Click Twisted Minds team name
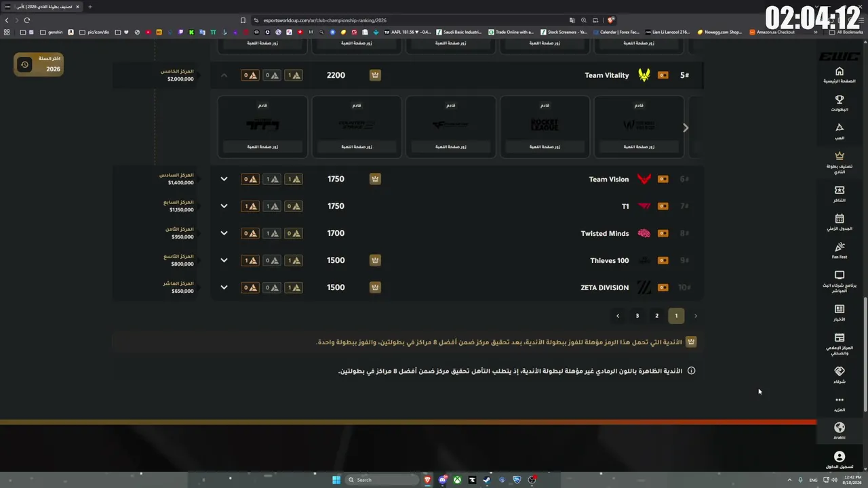868x488 pixels. (x=605, y=233)
